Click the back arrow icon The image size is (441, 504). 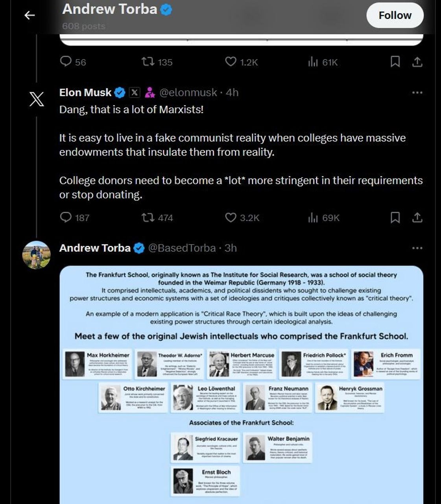point(30,15)
